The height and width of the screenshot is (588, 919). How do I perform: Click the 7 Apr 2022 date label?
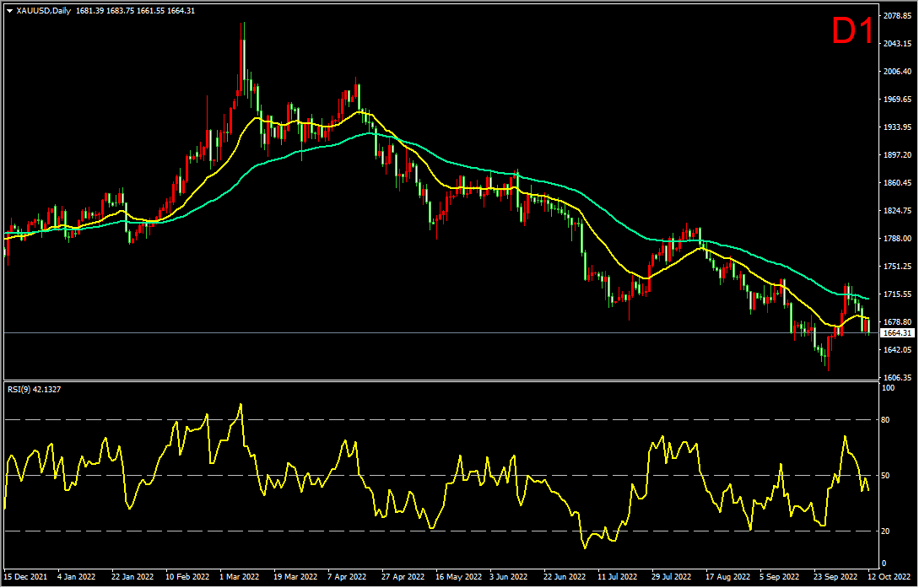347,577
